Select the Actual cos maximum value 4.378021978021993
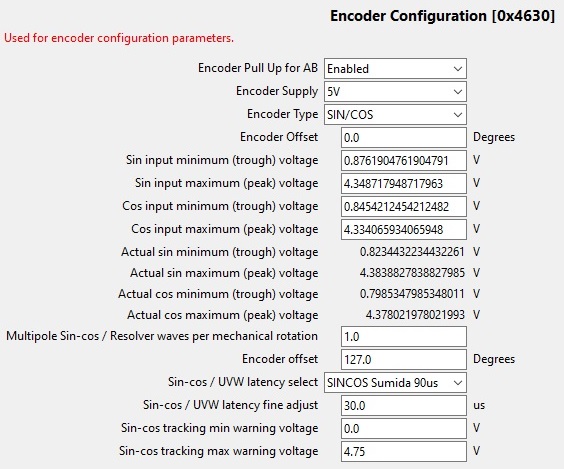Screen dimensions: 564x469 click(x=415, y=315)
